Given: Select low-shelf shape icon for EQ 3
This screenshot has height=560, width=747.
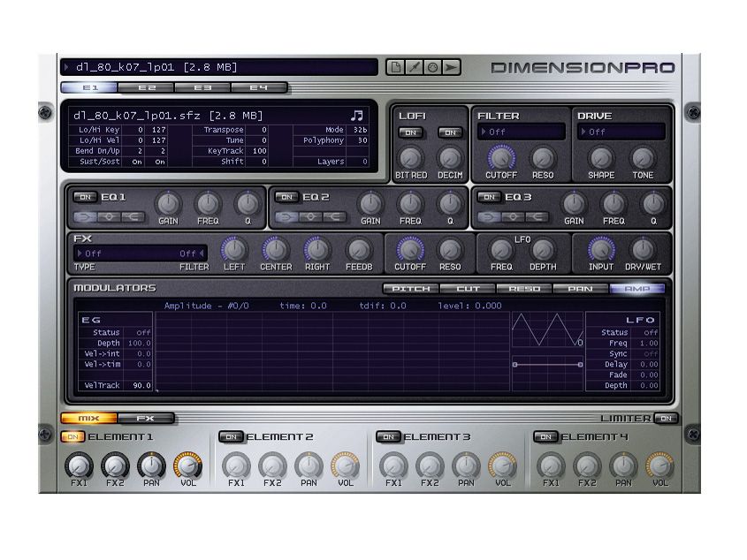Looking at the screenshot, I should (489, 217).
